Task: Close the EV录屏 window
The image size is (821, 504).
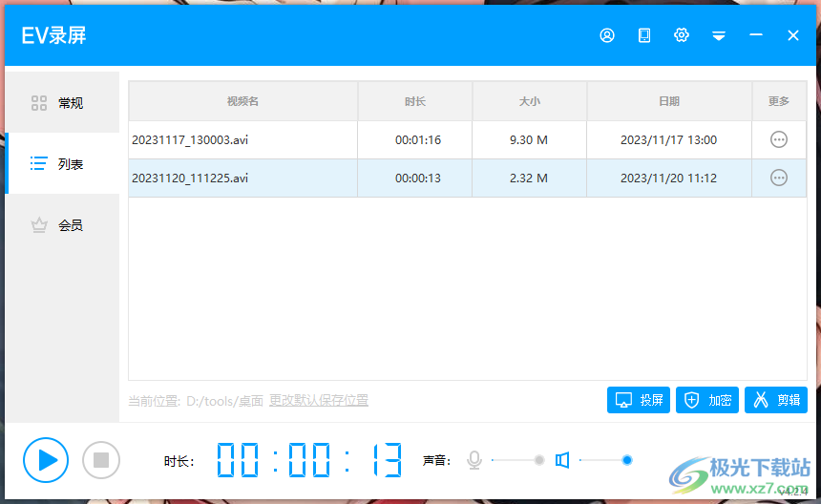Action: (792, 35)
